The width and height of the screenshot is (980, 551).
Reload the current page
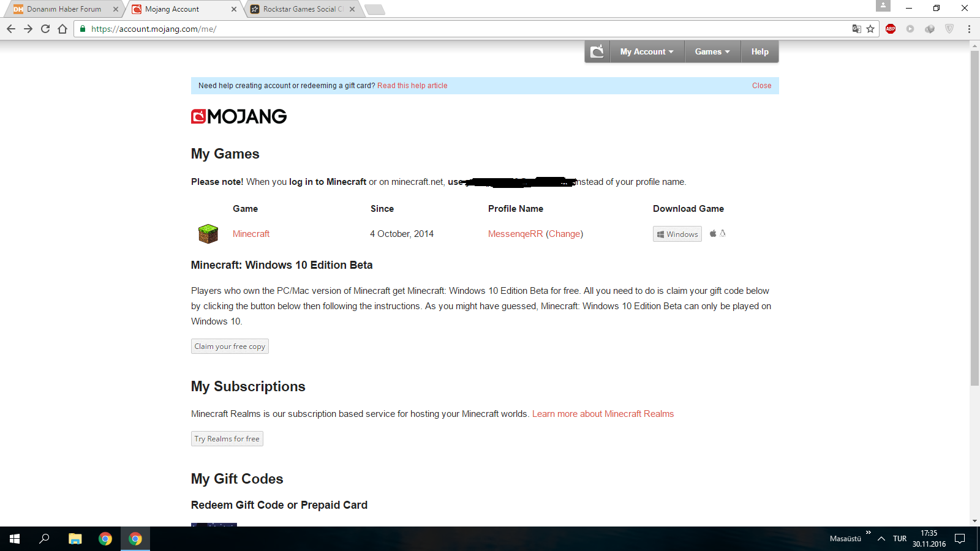coord(45,29)
